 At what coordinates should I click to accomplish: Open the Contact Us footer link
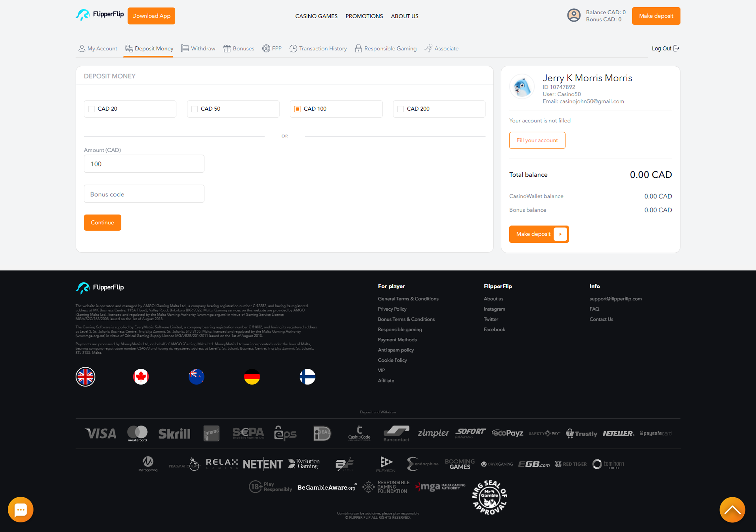601,319
